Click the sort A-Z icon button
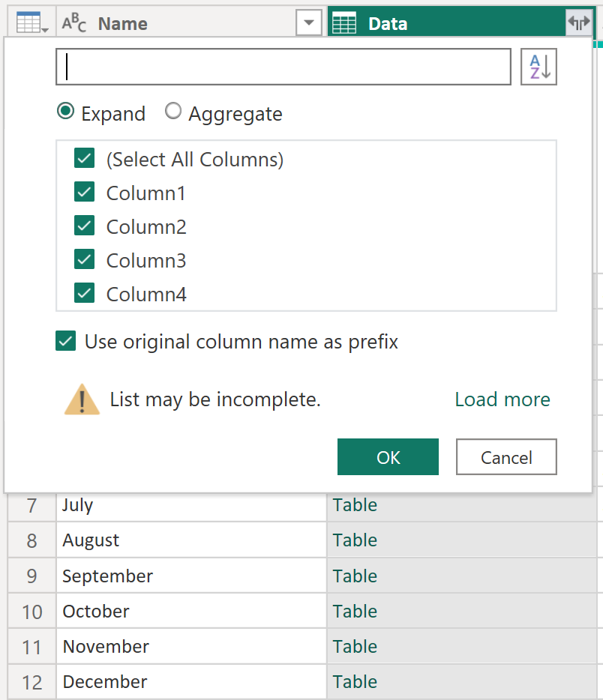Screen dimensions: 603x700 538,67
